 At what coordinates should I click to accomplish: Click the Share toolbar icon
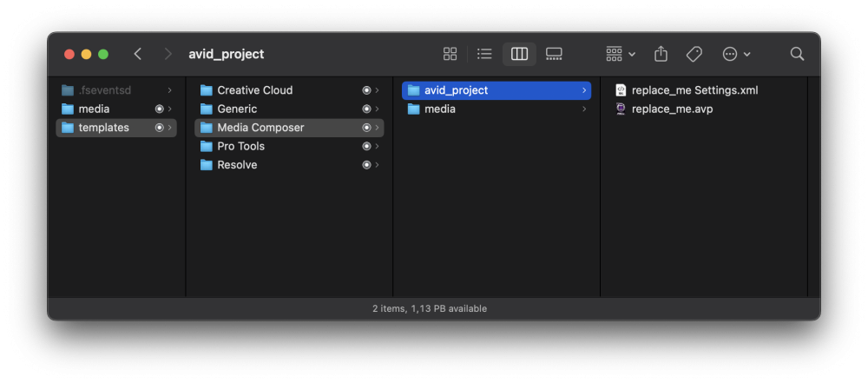661,54
